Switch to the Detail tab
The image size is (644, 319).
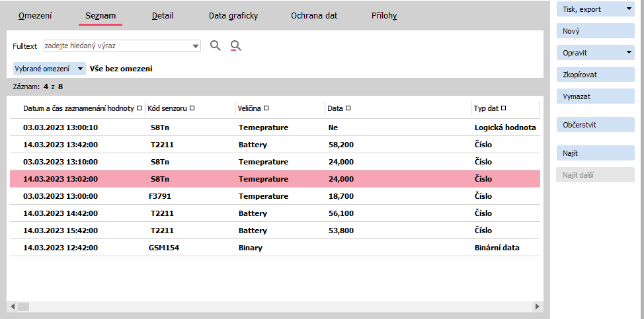(162, 15)
